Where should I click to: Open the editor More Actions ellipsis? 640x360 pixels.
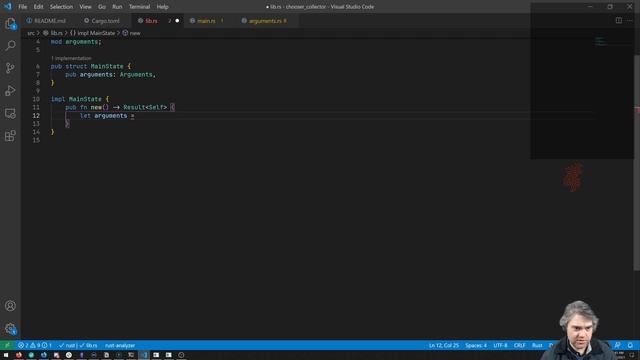click(x=630, y=20)
